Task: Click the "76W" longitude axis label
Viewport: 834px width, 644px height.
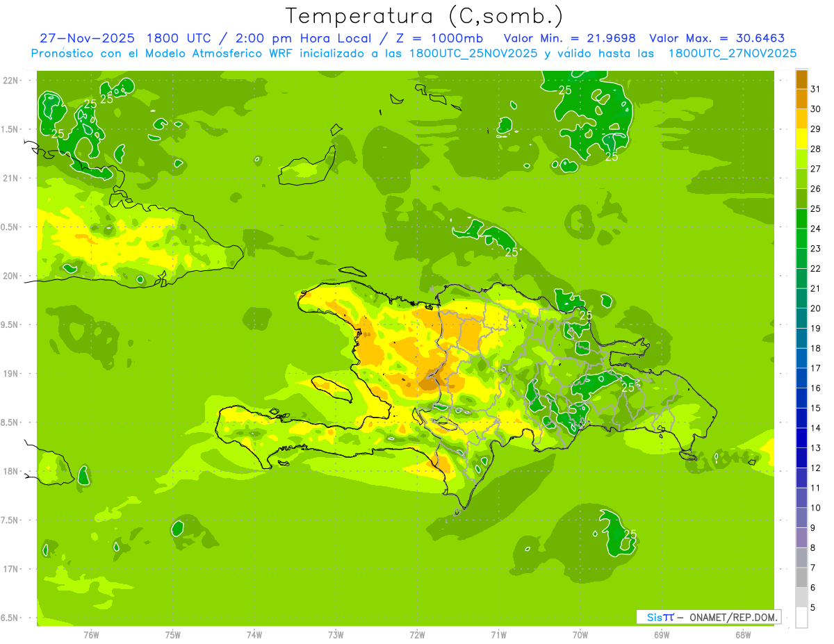Action: click(x=91, y=634)
